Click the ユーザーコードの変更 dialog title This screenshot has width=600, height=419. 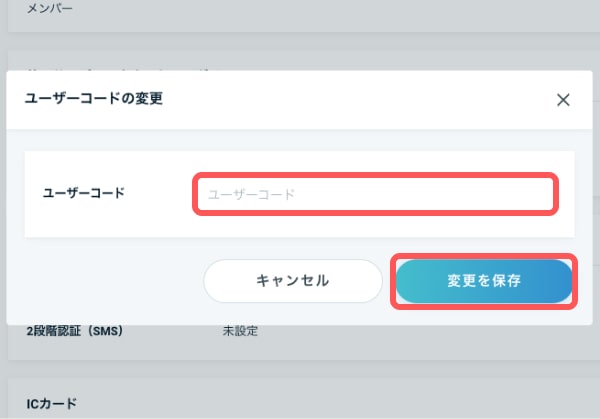[x=94, y=98]
